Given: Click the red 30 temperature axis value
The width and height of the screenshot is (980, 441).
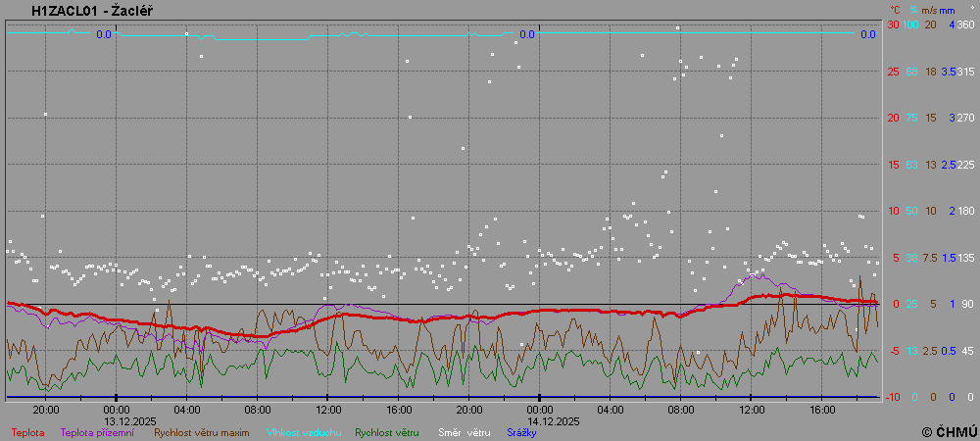Looking at the screenshot, I should click(893, 24).
